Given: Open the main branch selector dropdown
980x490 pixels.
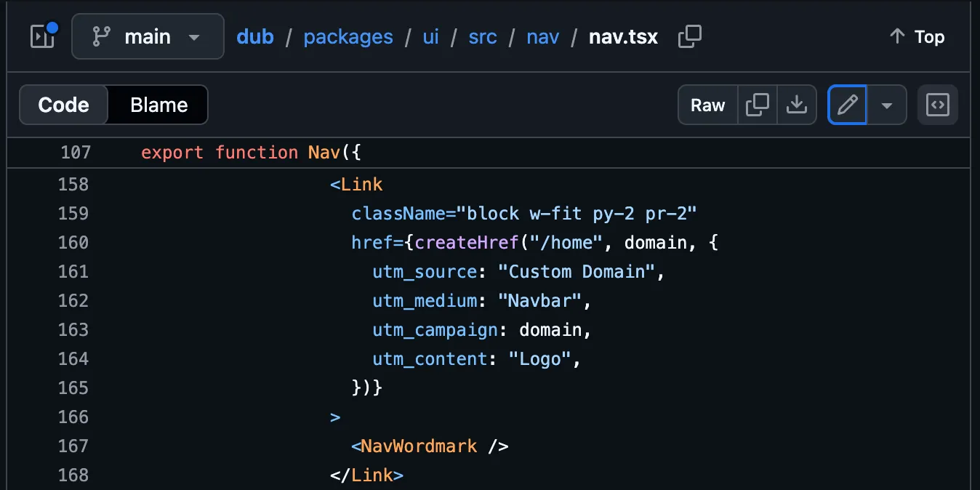Looking at the screenshot, I should pyautogui.click(x=148, y=36).
